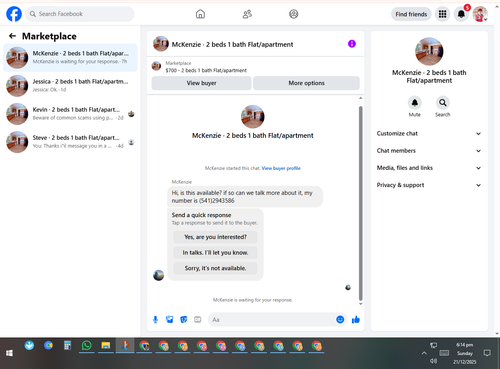The image size is (500, 369).
Task: Click the chat scrollbar up arrow
Action: pos(360,98)
